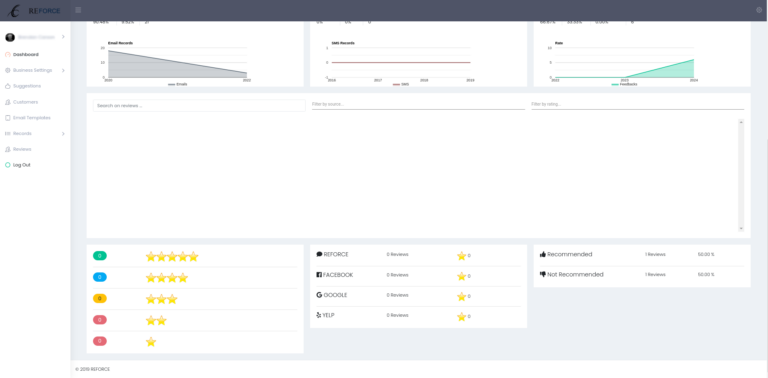
Task: Toggle the Emails legend in chart
Action: point(177,84)
